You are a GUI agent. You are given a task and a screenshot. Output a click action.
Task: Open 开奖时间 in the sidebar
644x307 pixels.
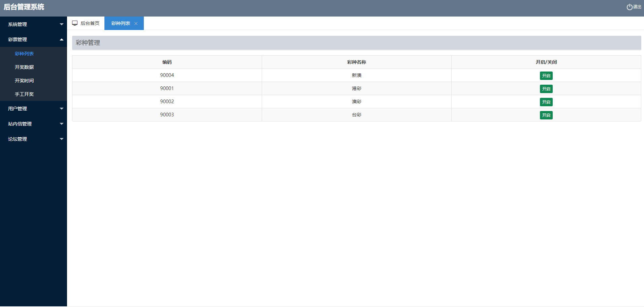click(24, 81)
